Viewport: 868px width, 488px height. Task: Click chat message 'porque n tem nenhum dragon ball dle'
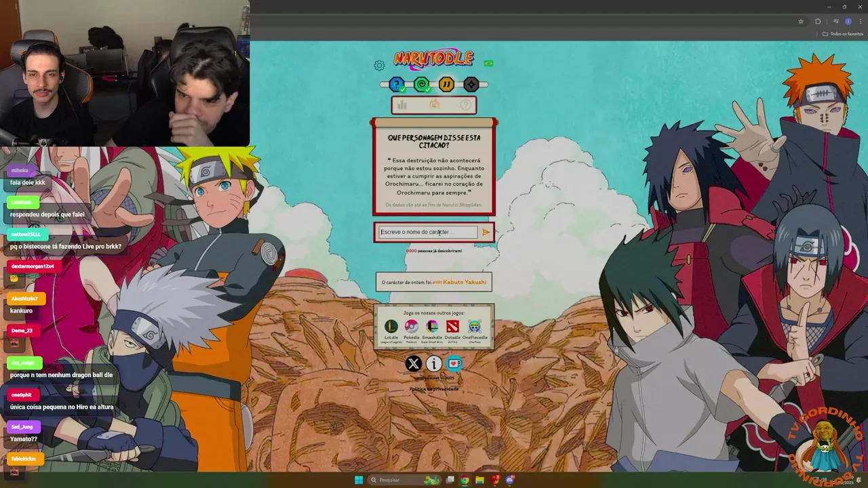pos(62,375)
